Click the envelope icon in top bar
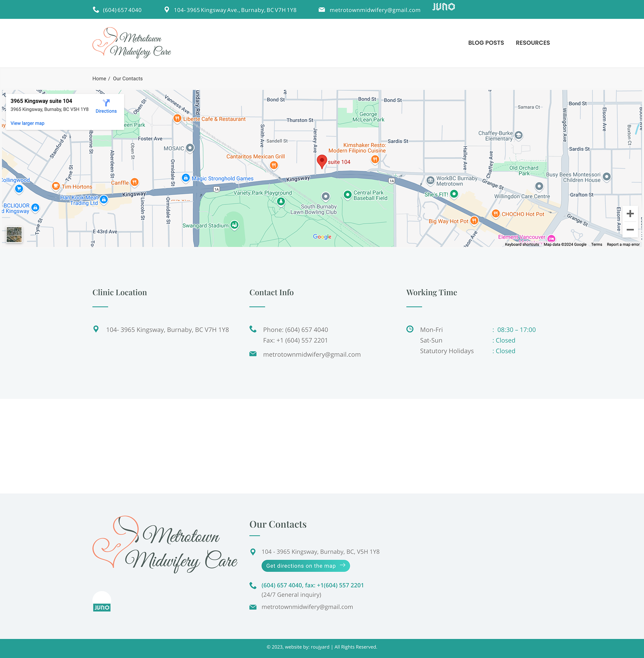644x658 pixels. [x=322, y=10]
